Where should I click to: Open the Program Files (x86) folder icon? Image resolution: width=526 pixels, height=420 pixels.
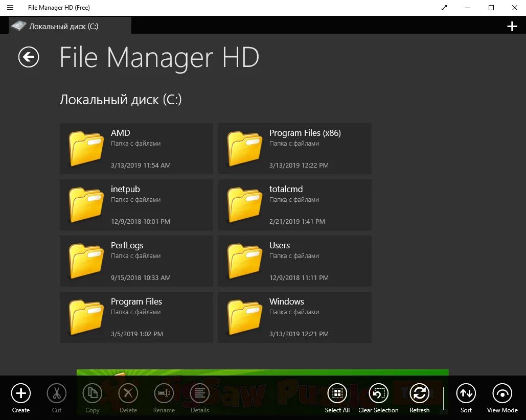[244, 149]
